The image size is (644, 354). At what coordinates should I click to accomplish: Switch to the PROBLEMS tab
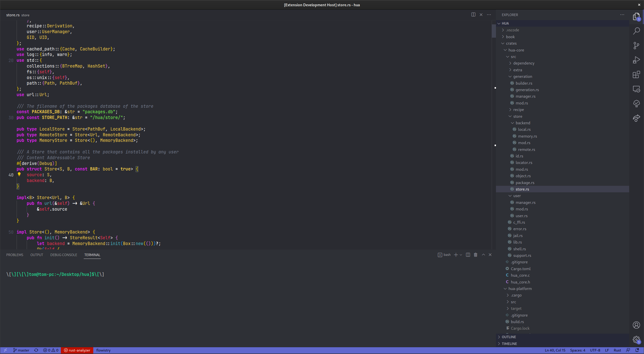[15, 255]
